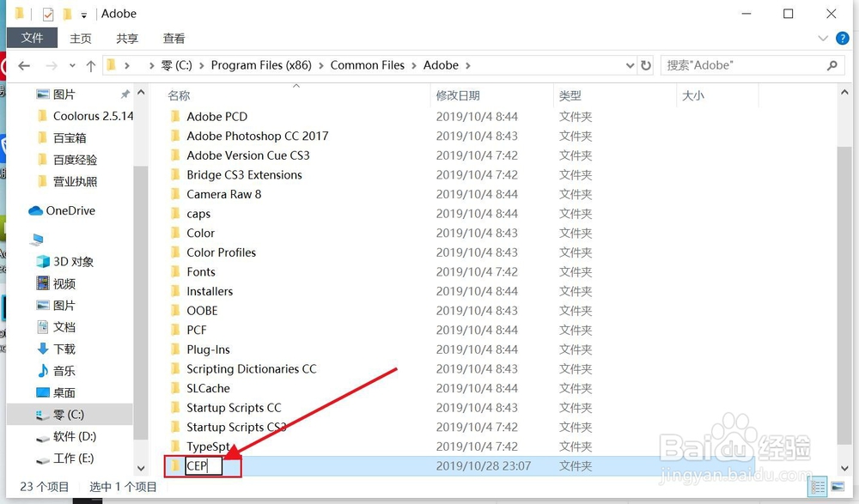The width and height of the screenshot is (859, 504).
Task: Select the caps folder
Action: pos(198,214)
